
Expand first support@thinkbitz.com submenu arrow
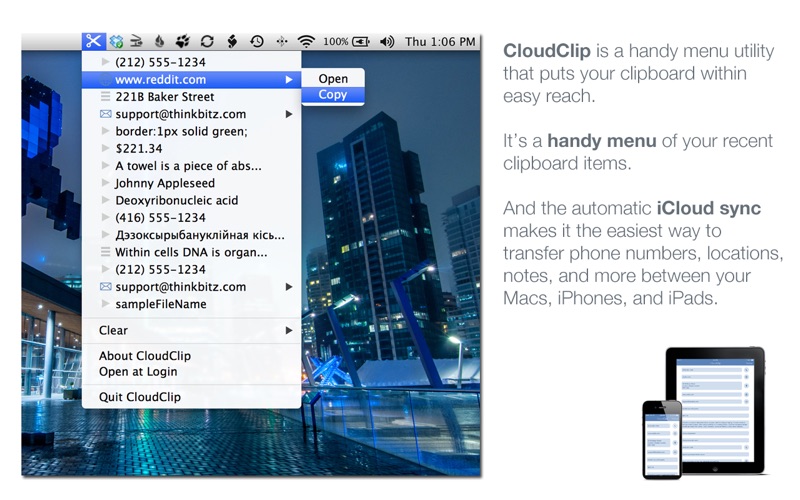[289, 114]
